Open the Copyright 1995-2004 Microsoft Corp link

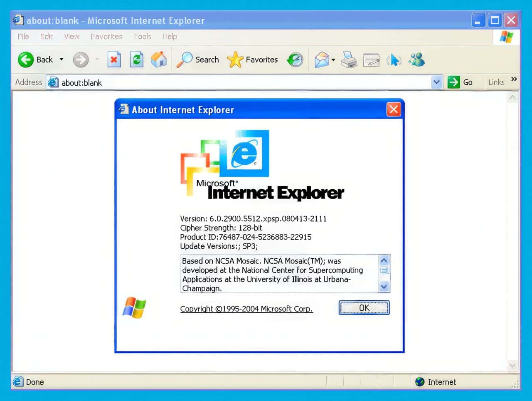[x=246, y=309]
